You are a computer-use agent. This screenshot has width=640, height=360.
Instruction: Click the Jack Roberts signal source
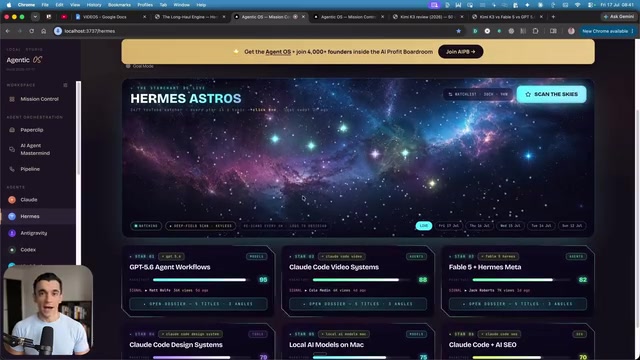tap(480, 290)
